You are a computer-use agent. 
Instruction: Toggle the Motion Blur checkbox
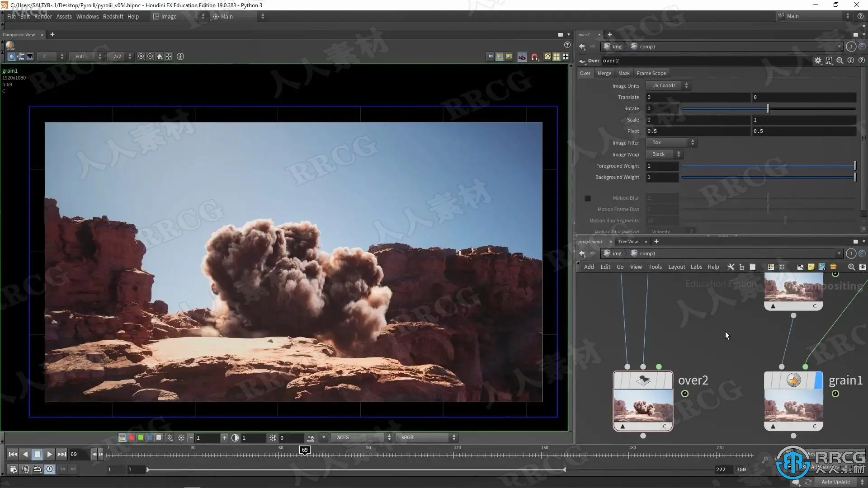point(588,198)
